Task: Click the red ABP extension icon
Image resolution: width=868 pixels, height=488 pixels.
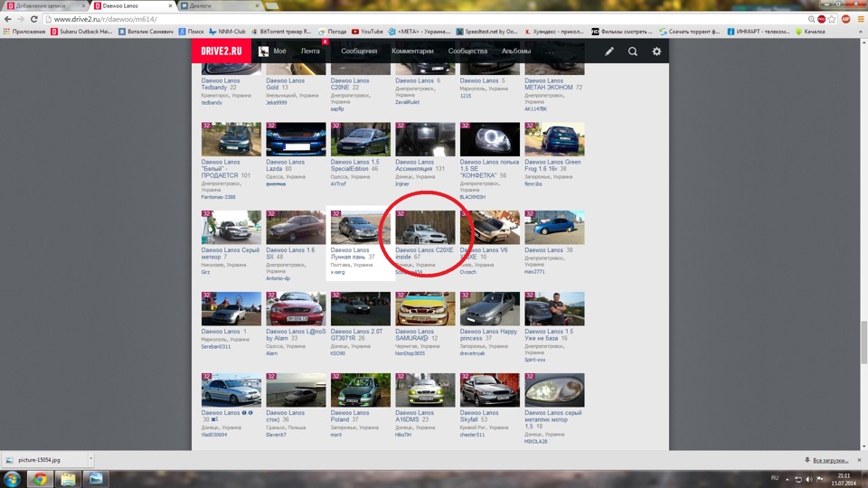Action: [x=845, y=19]
